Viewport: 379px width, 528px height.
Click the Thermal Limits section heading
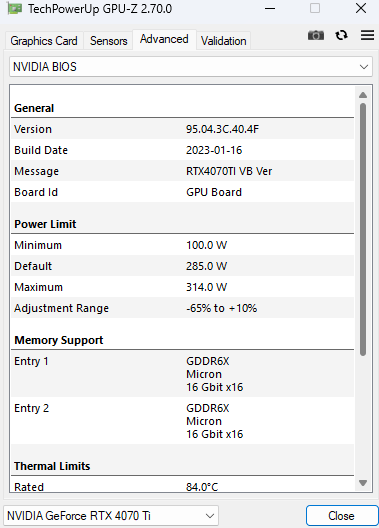[x=52, y=466]
